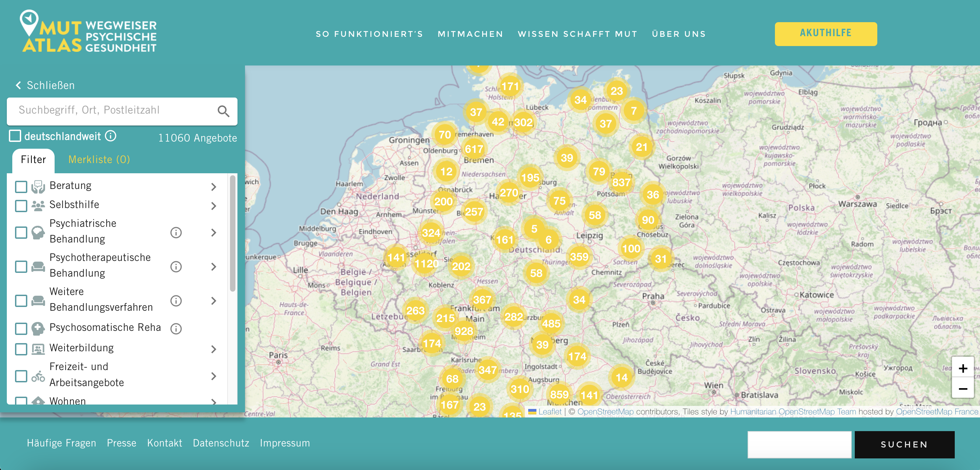Open the Kontakt footer link
This screenshot has width=980, height=470.
165,443
